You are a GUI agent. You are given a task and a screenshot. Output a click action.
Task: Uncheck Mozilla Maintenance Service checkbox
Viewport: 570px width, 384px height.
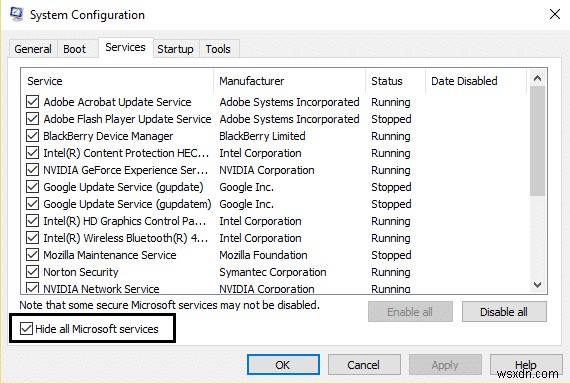tap(32, 255)
